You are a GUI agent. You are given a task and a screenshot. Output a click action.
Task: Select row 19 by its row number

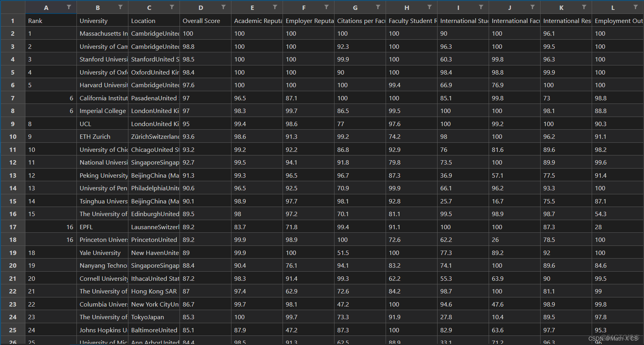13,253
